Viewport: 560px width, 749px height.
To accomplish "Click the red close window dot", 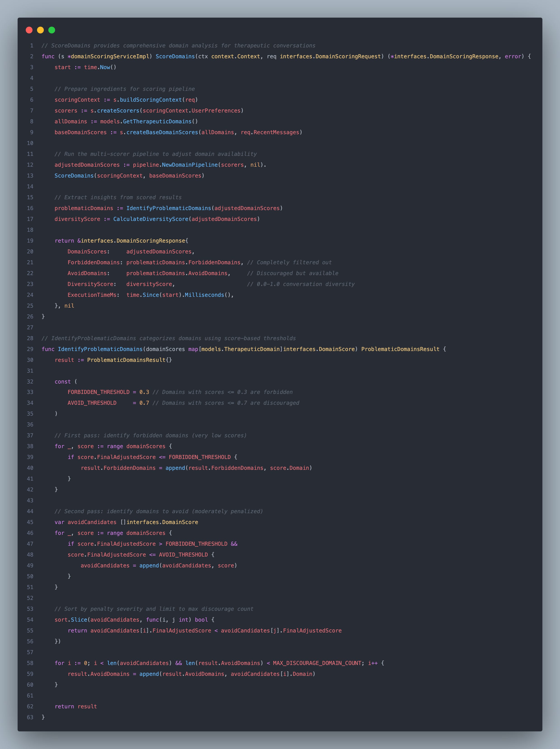I will click(x=29, y=30).
